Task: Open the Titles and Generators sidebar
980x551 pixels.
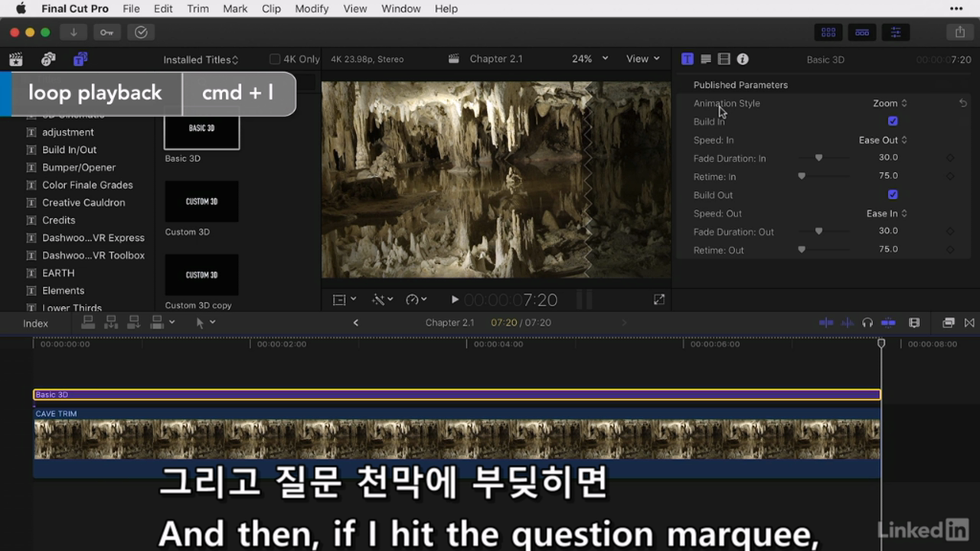Action: coord(80,59)
